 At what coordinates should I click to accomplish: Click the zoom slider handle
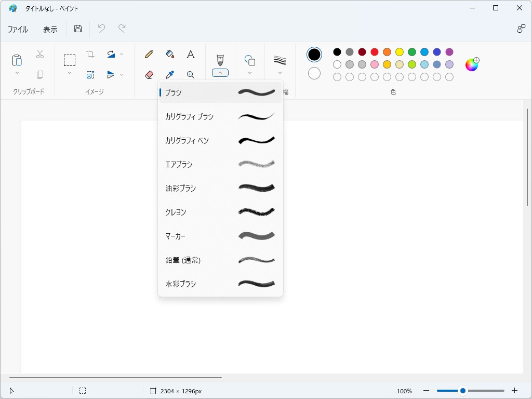(x=462, y=391)
